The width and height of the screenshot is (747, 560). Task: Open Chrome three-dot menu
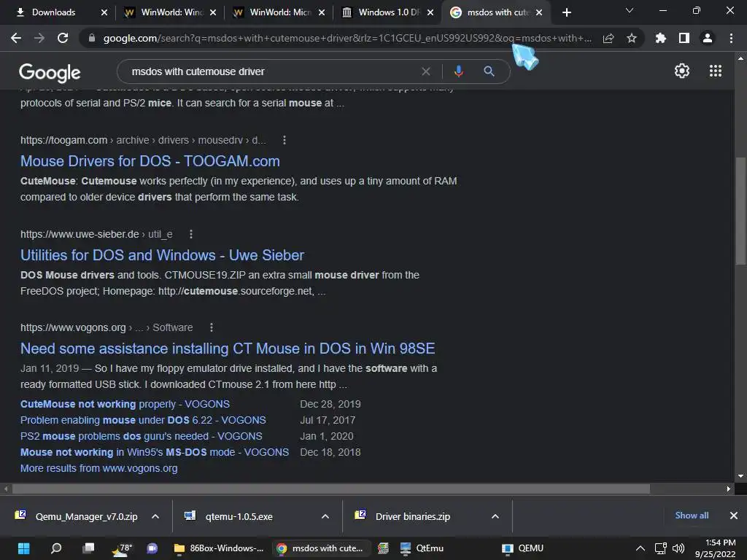[x=731, y=38]
